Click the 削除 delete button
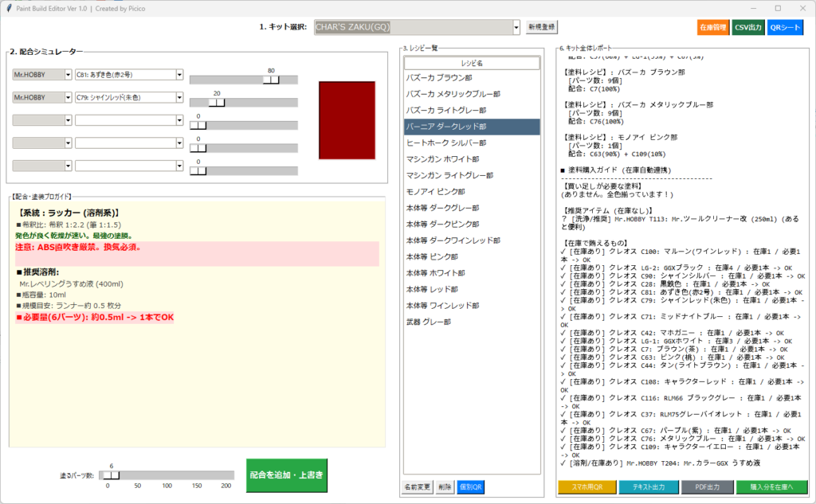 (x=445, y=486)
